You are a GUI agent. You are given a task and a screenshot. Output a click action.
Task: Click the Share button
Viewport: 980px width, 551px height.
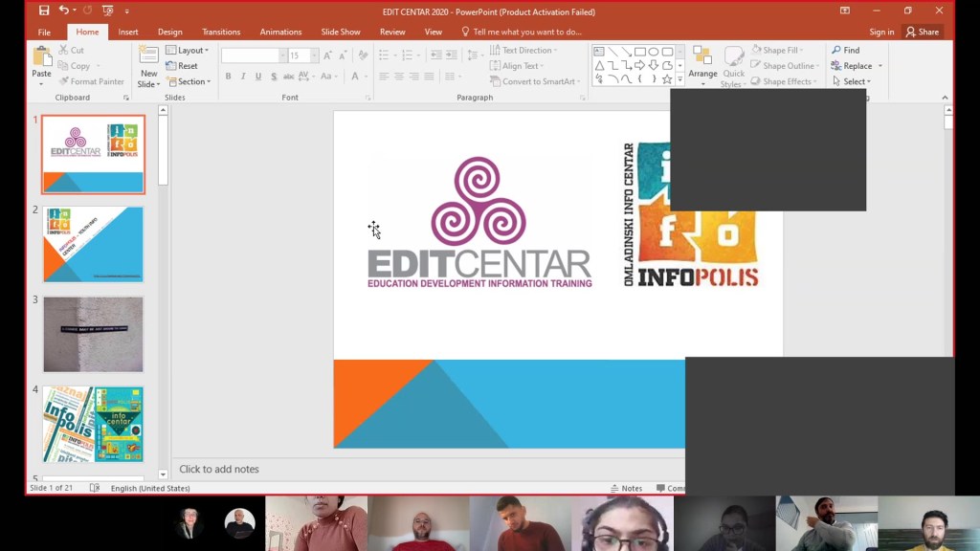(923, 32)
